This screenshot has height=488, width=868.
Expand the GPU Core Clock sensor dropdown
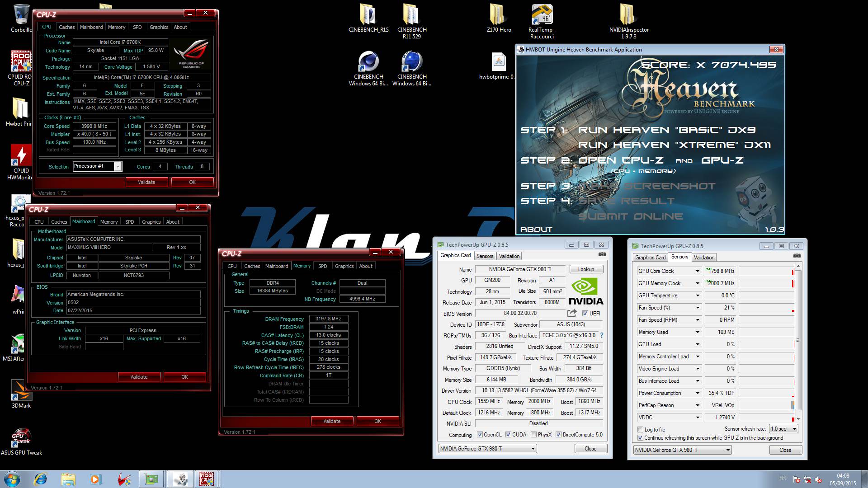coord(698,271)
